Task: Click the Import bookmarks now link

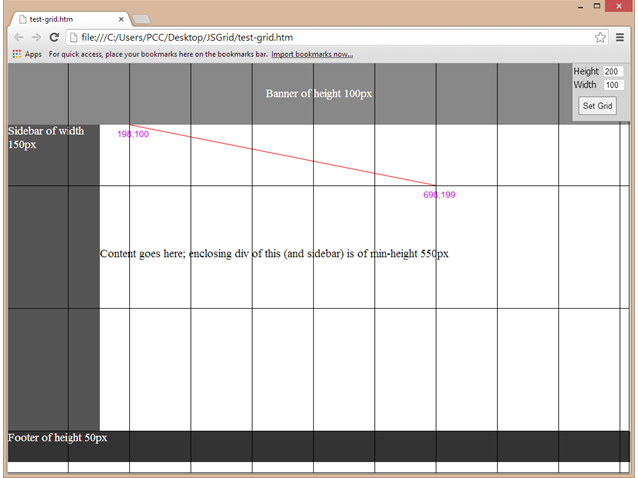Action: click(312, 54)
